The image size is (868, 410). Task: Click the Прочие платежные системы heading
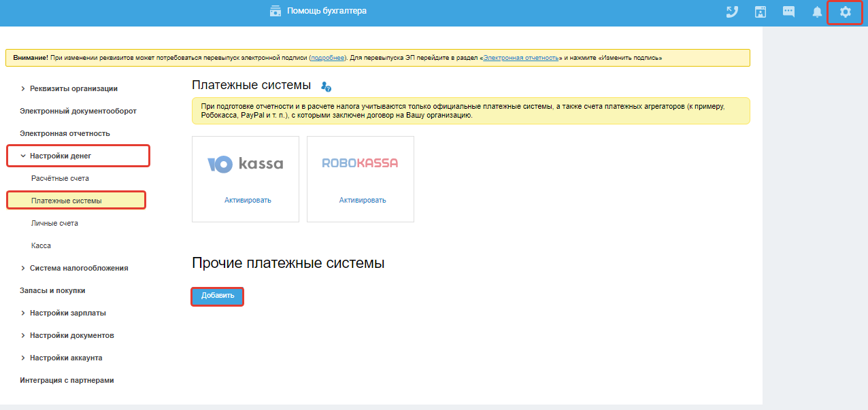coord(288,263)
